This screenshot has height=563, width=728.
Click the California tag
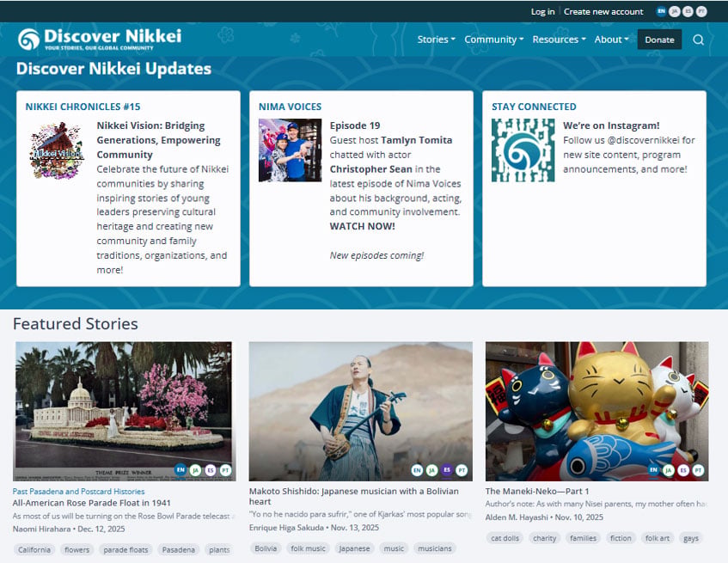[x=34, y=549]
